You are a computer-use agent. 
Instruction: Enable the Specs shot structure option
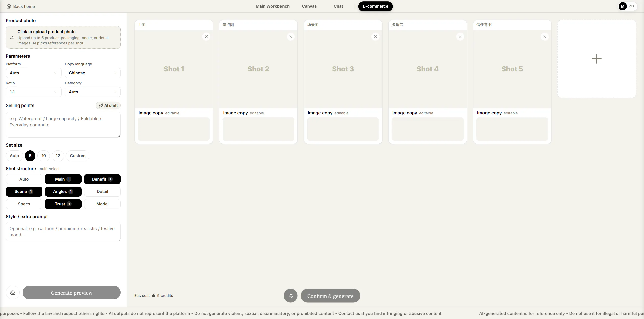click(24, 204)
